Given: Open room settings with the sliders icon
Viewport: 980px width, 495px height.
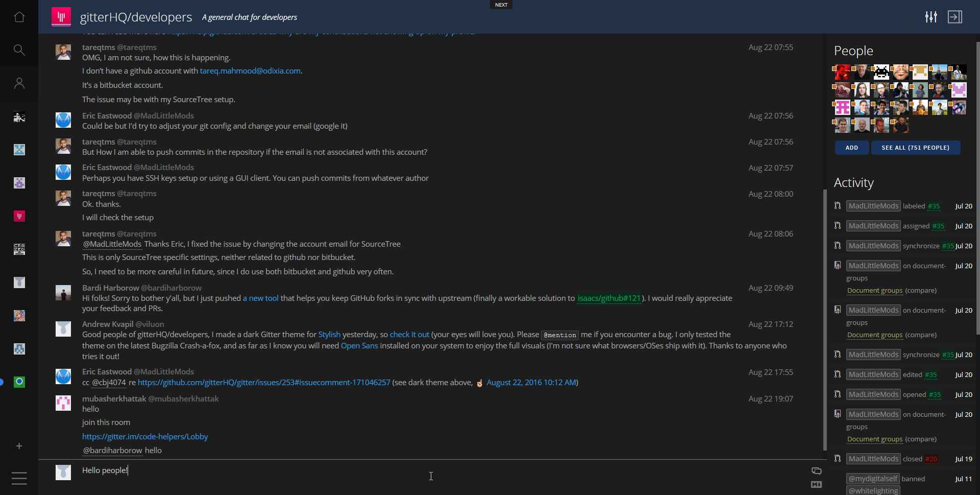Looking at the screenshot, I should [930, 17].
